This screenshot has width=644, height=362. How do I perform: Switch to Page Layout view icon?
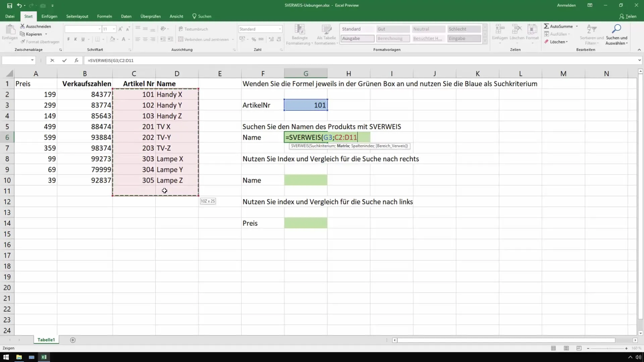pyautogui.click(x=566, y=348)
